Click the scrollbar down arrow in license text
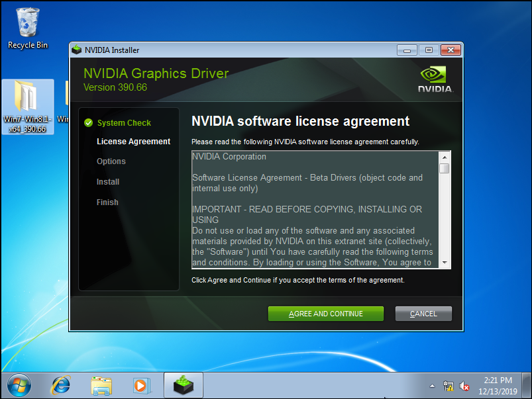532x399 pixels. (x=445, y=263)
